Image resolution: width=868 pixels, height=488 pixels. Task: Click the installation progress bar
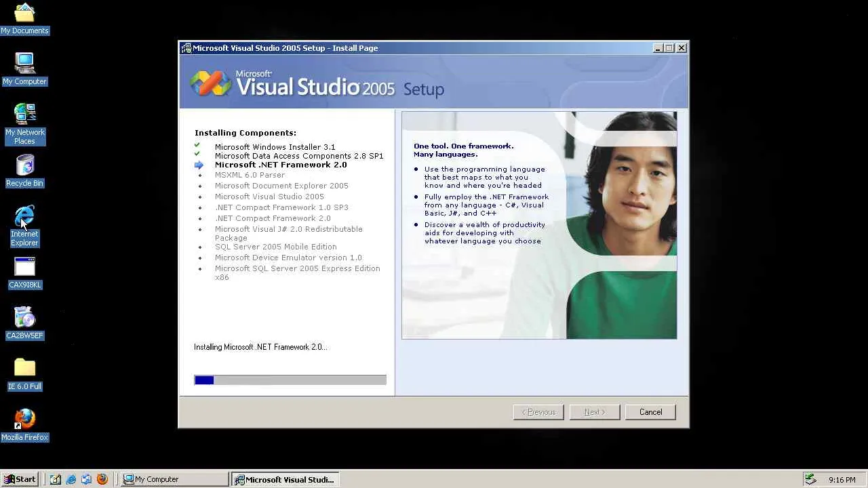[290, 380]
